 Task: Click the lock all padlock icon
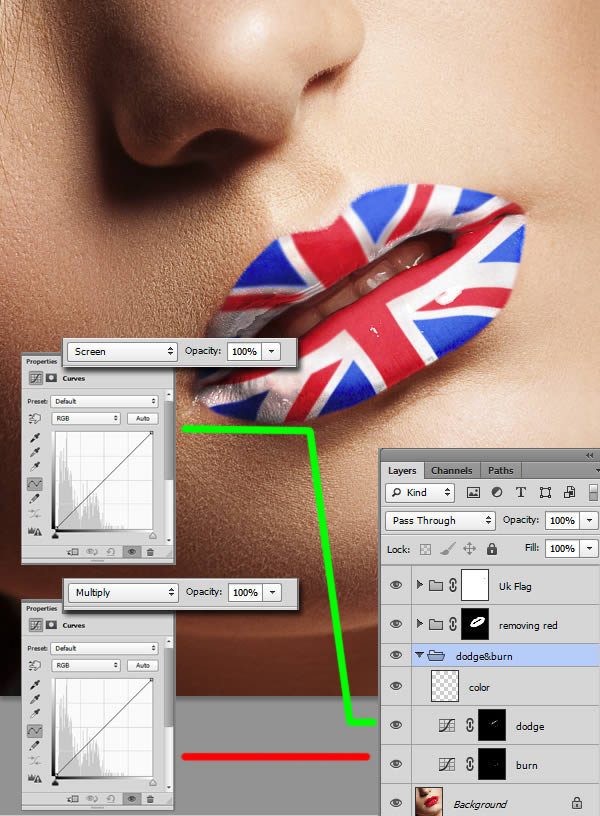coord(492,549)
